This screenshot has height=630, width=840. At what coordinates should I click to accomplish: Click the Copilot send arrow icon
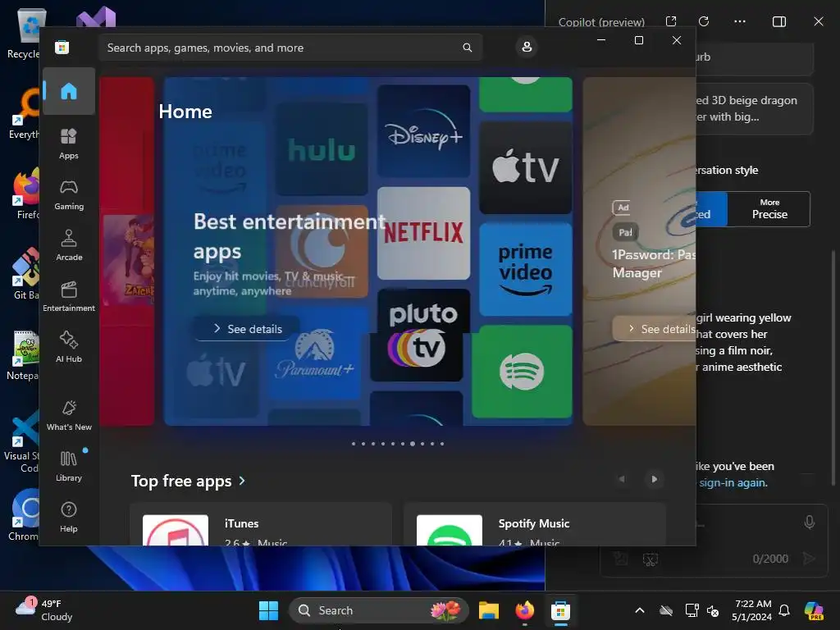click(x=809, y=559)
